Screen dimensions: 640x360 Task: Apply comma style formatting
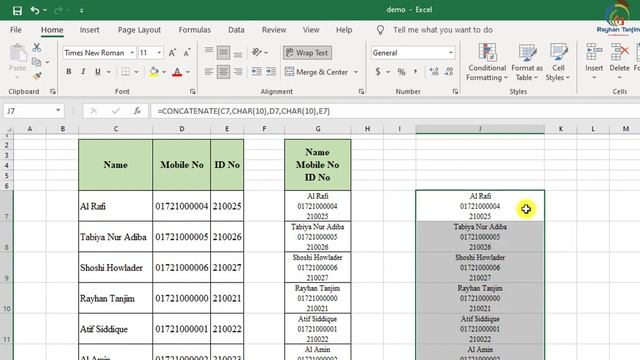point(416,72)
